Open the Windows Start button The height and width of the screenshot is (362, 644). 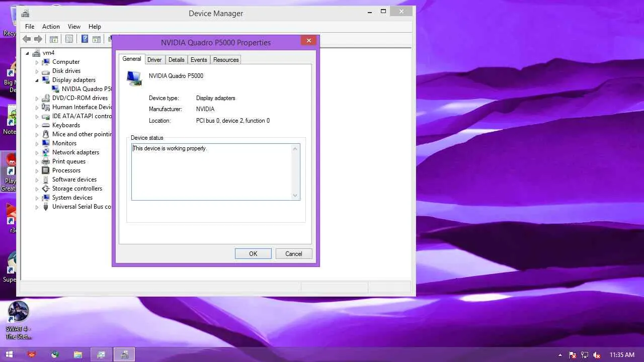[x=9, y=354]
